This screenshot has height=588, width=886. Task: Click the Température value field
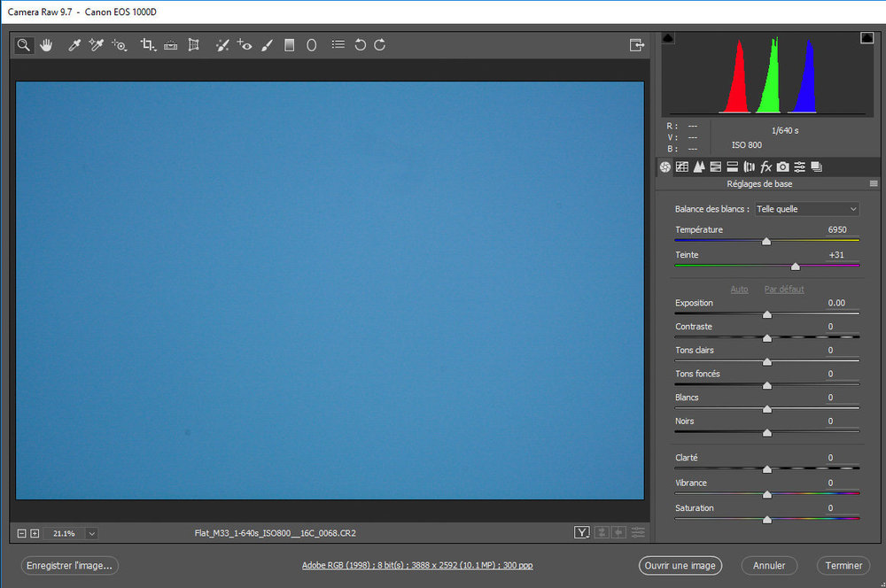point(837,229)
